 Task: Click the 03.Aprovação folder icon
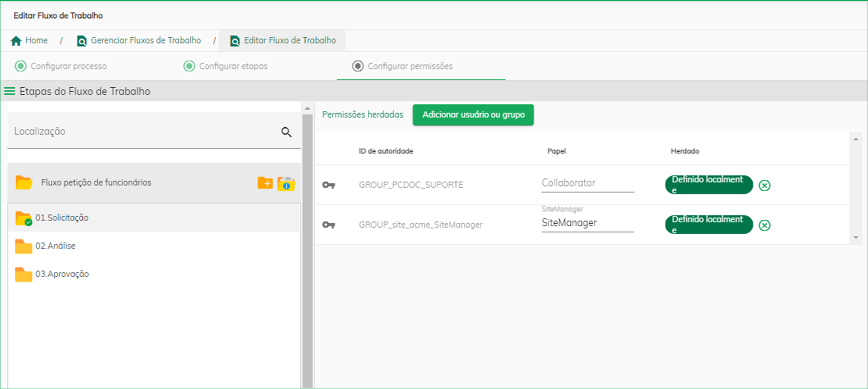click(x=24, y=274)
